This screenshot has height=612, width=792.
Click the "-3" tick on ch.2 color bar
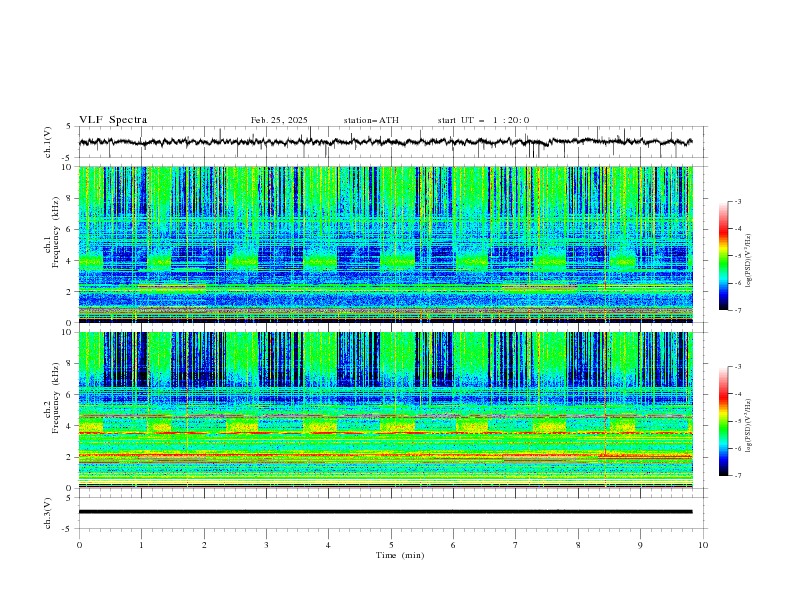pos(737,367)
